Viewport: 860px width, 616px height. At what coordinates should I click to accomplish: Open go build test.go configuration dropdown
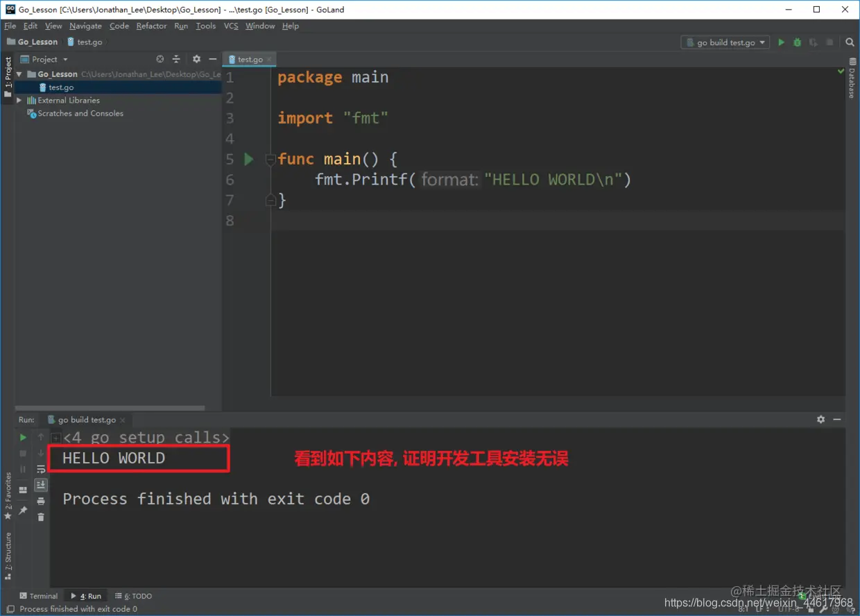(725, 42)
